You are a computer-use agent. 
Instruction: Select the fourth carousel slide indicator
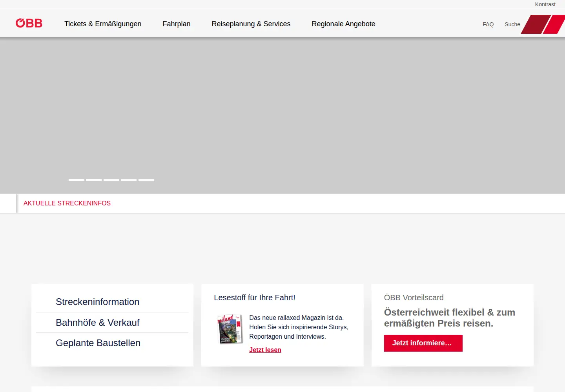click(x=129, y=180)
